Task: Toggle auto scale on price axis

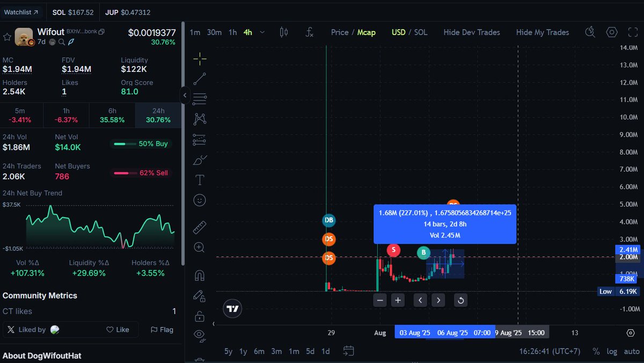Action: [632, 351]
